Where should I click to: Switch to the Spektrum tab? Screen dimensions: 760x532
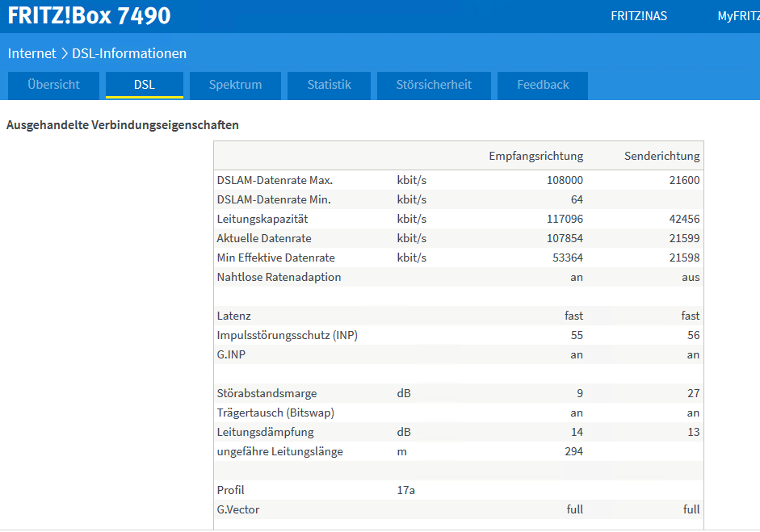tap(235, 86)
